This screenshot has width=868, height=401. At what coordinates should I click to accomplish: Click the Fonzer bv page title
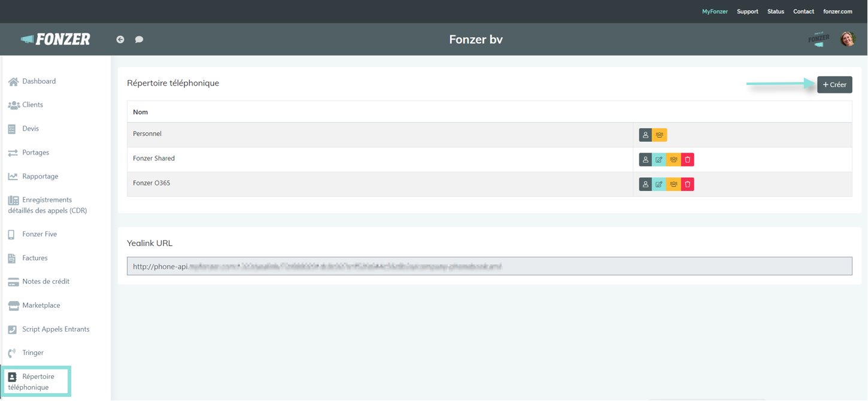[x=476, y=40]
